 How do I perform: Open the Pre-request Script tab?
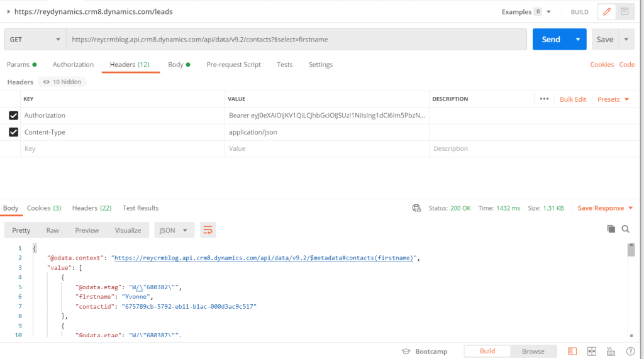tap(233, 65)
